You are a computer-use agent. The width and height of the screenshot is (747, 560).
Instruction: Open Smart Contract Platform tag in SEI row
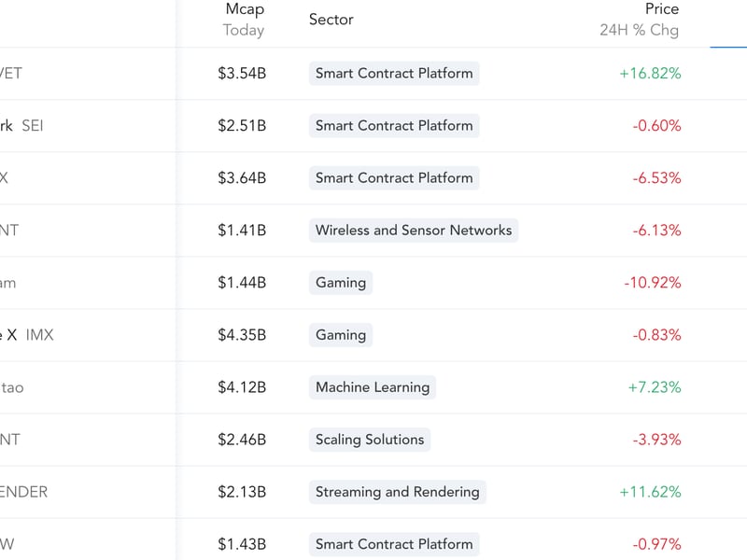pos(394,126)
